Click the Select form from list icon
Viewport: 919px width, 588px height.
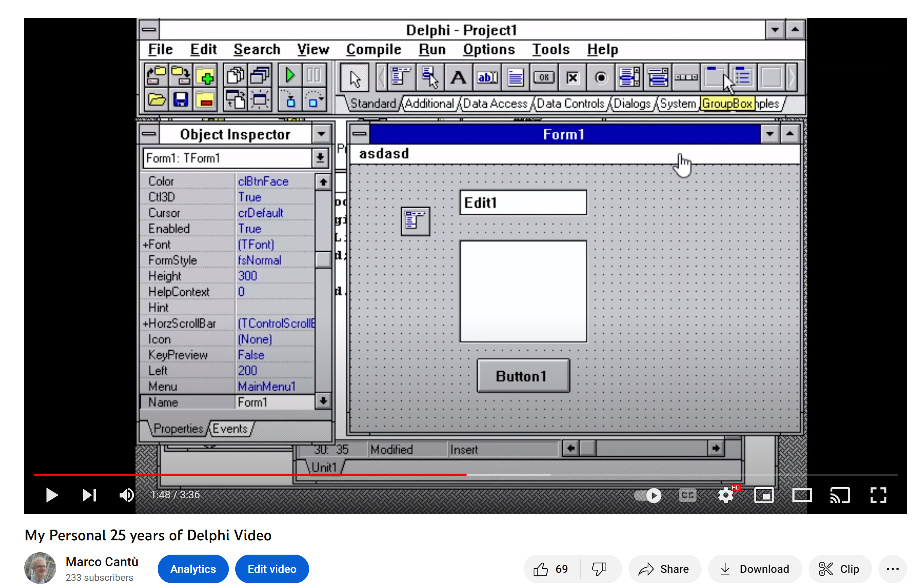pos(259,75)
